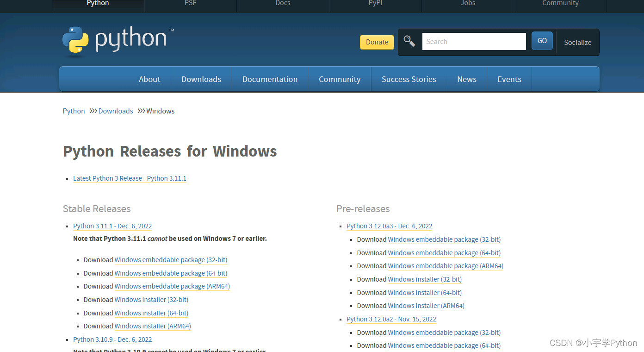
Task: Open Python 3.12.0a2 - Nov. 15, 2022 pre-release
Action: coord(391,319)
